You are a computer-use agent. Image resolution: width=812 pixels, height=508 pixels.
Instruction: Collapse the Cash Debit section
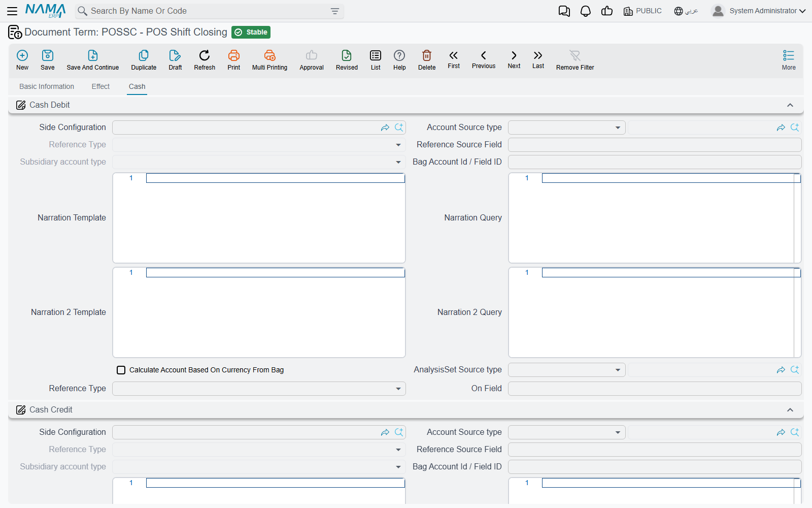(x=790, y=105)
